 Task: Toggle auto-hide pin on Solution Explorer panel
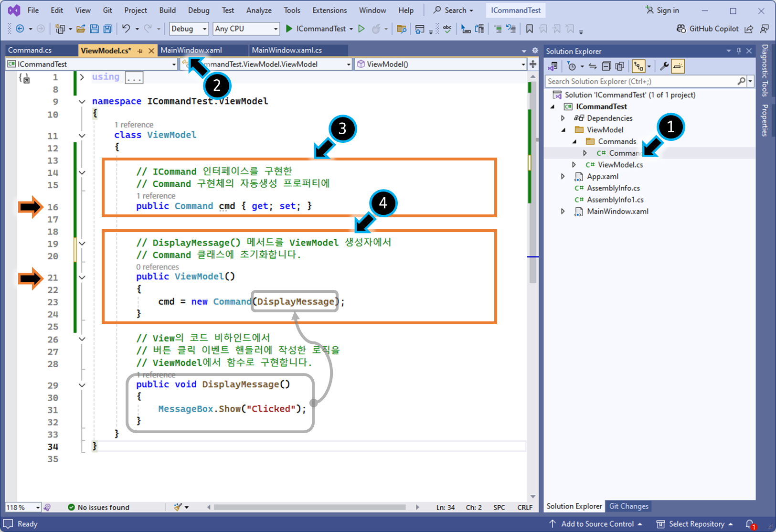[x=739, y=51]
